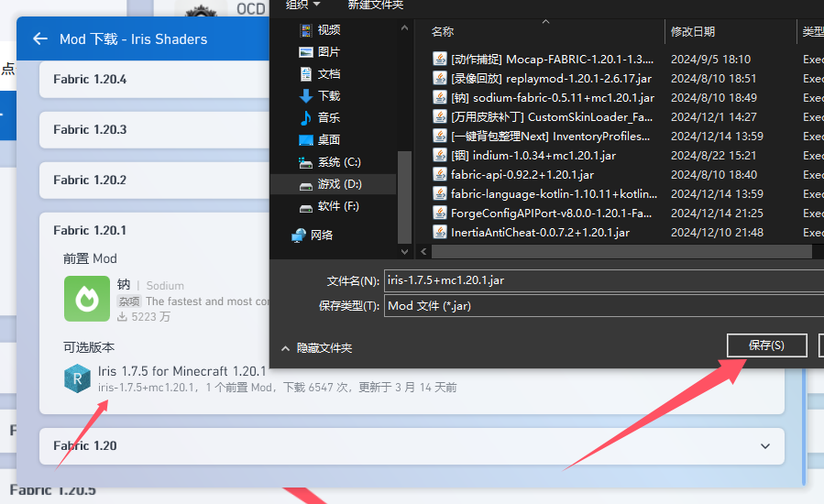Expand the Fabric 1.20.2 card

tap(155, 180)
